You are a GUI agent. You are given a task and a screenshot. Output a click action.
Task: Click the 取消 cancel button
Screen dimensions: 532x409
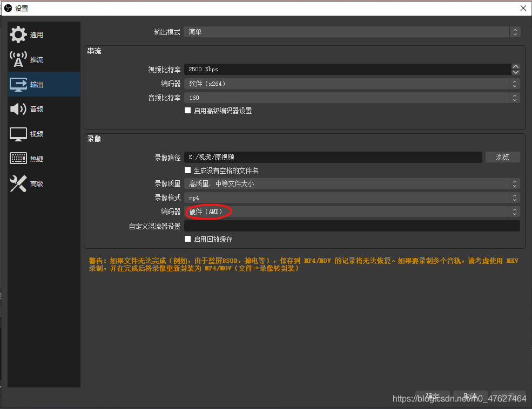(x=470, y=396)
